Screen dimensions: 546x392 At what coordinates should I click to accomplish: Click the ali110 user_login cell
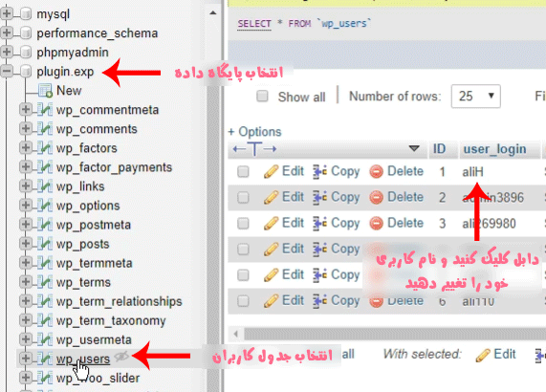(x=478, y=301)
